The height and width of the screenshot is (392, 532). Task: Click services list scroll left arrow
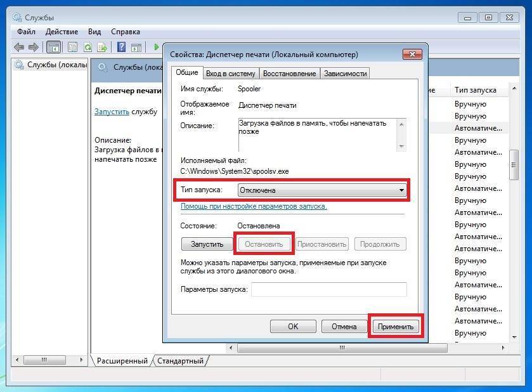click(231, 348)
